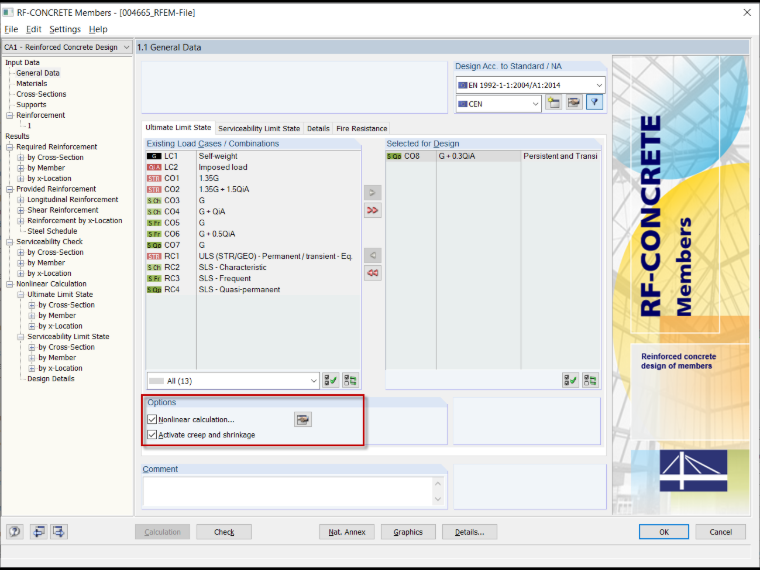Collapse Nonlinear Calculation tree node
Viewport: 760px width, 570px height.
pyautogui.click(x=10, y=284)
